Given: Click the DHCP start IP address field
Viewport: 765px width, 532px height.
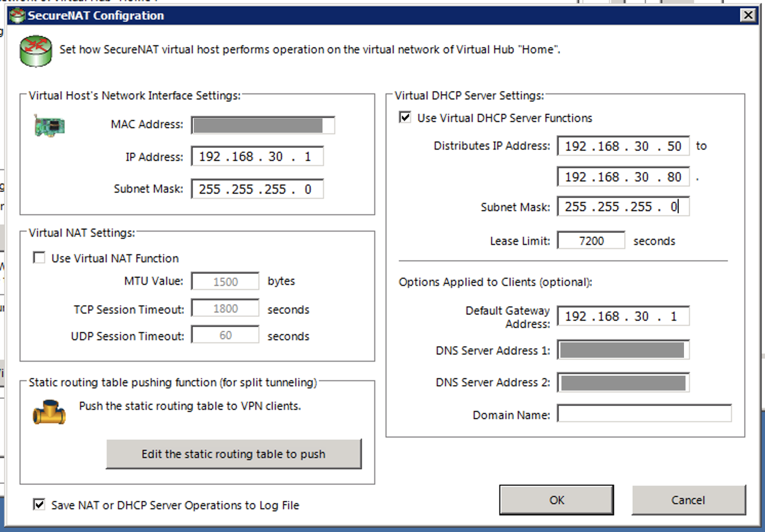Looking at the screenshot, I should [x=622, y=146].
